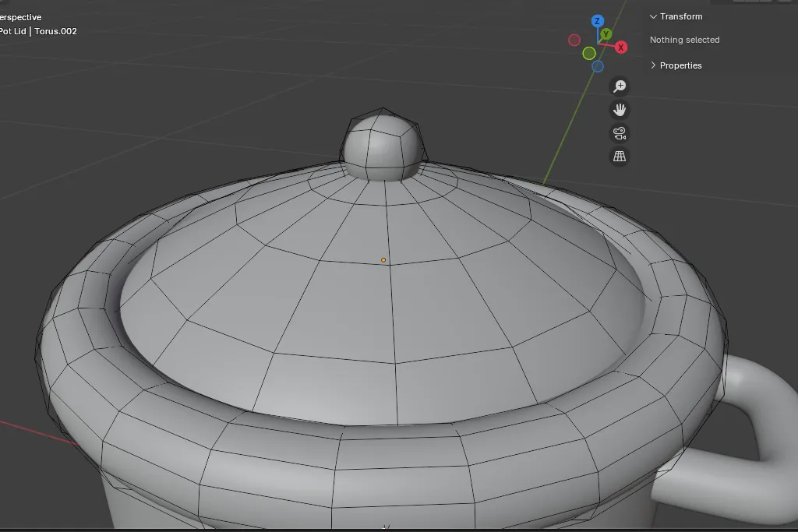
Task: Click the green Y labeled axis handle
Action: (606, 34)
